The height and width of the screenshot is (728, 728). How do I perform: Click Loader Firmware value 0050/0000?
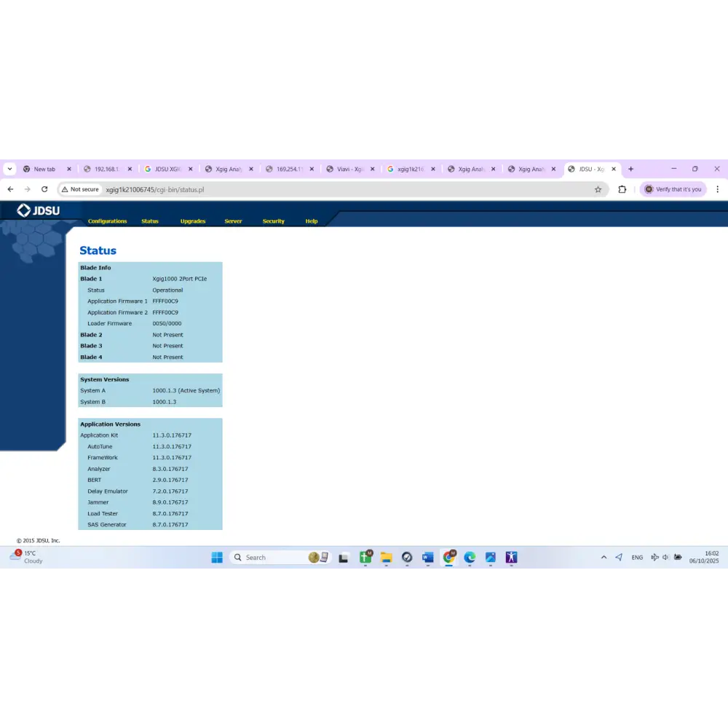(x=167, y=324)
